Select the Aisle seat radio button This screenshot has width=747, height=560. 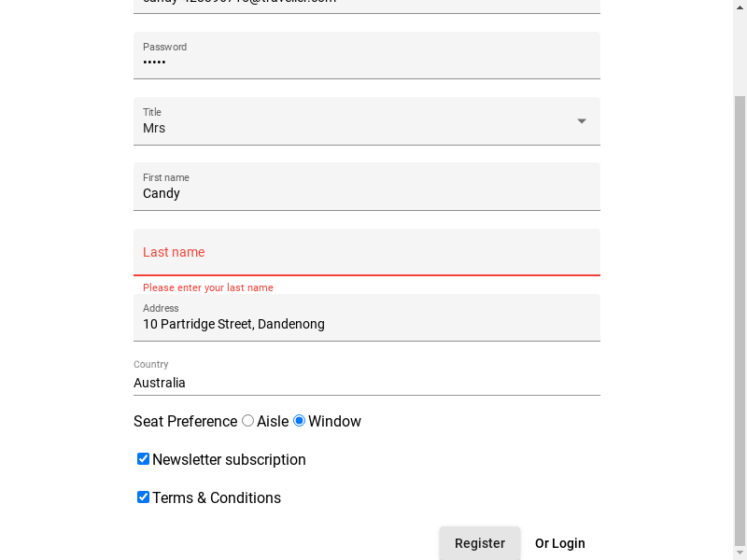point(247,421)
